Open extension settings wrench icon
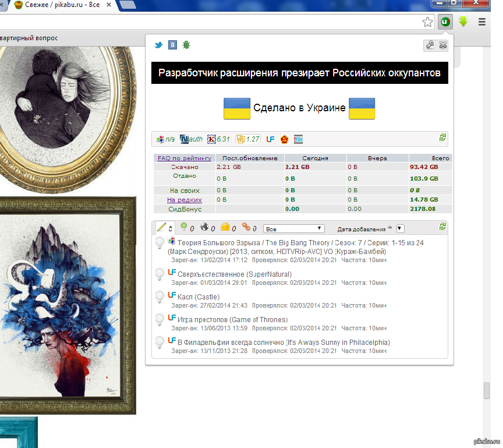This screenshot has width=503, height=448. (430, 45)
